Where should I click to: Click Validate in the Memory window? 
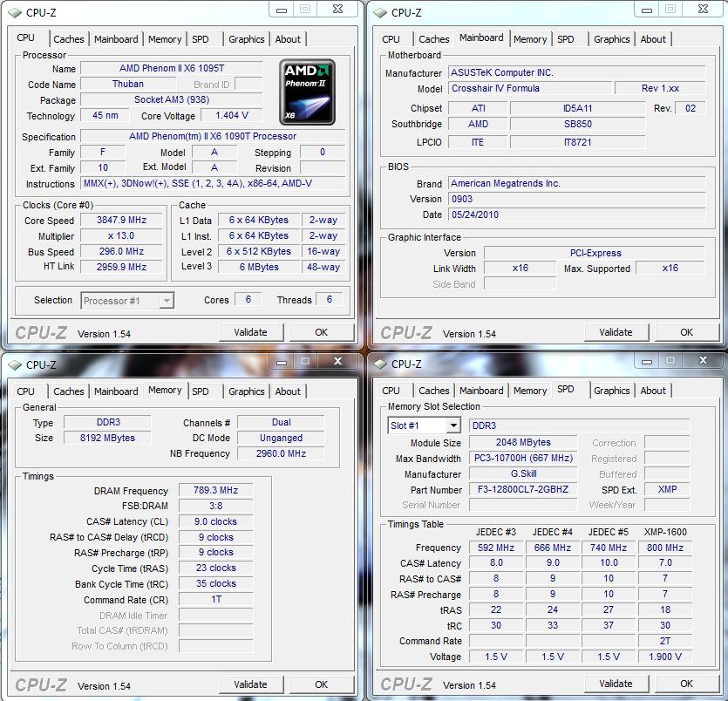(x=251, y=684)
